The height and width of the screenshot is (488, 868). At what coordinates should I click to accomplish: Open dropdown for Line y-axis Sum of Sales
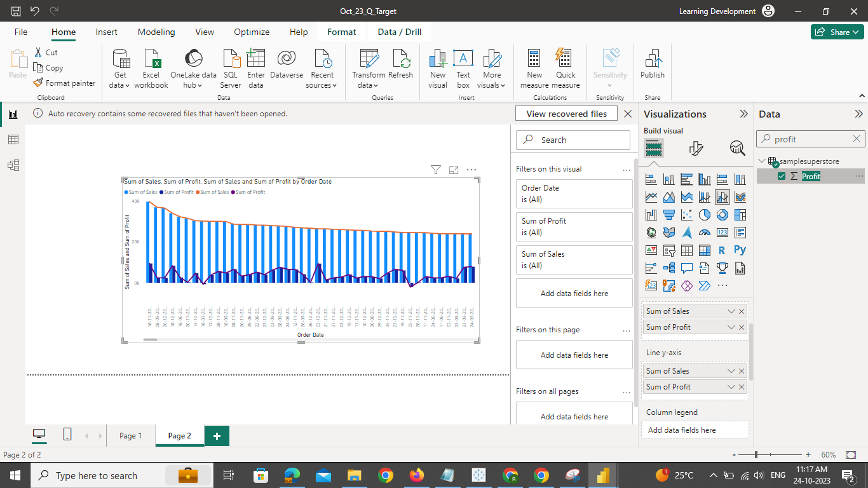[x=731, y=371]
